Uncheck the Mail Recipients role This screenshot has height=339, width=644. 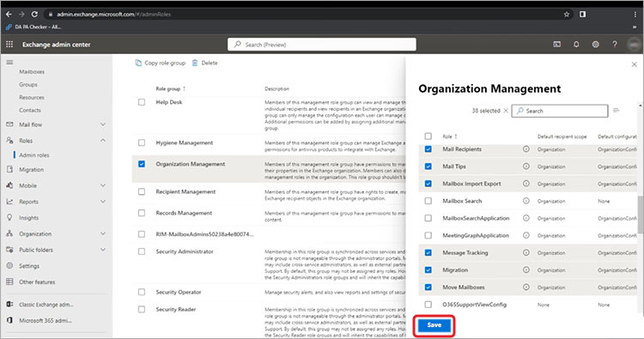click(x=428, y=149)
